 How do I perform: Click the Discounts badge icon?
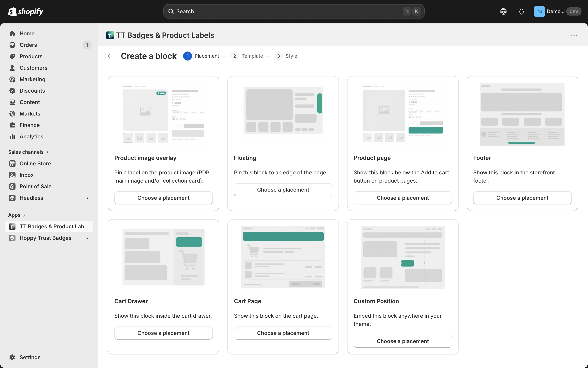(x=12, y=91)
